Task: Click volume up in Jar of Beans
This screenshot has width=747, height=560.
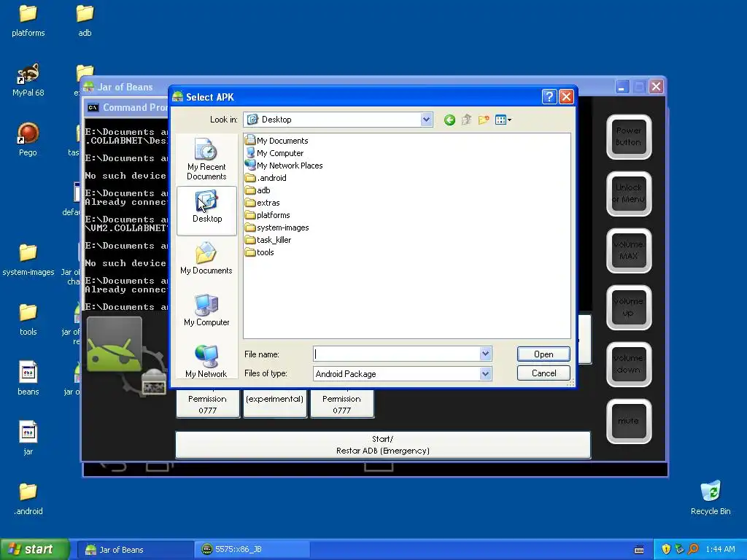Action: (x=629, y=307)
